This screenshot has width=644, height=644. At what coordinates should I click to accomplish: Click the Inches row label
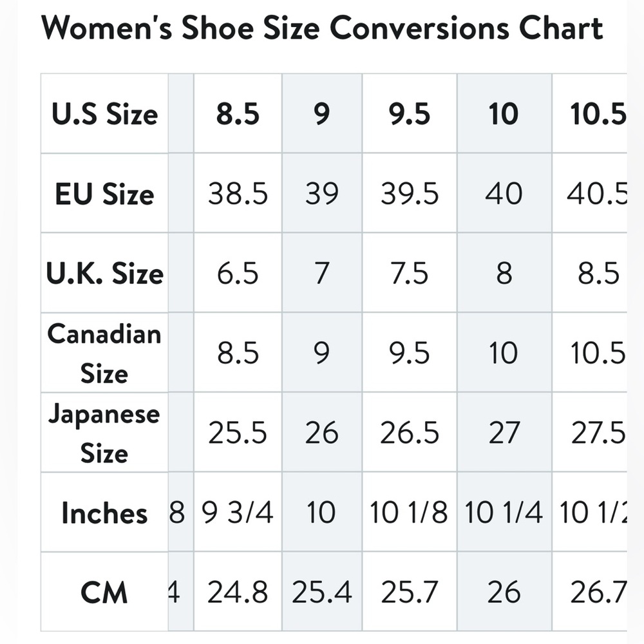point(104,512)
